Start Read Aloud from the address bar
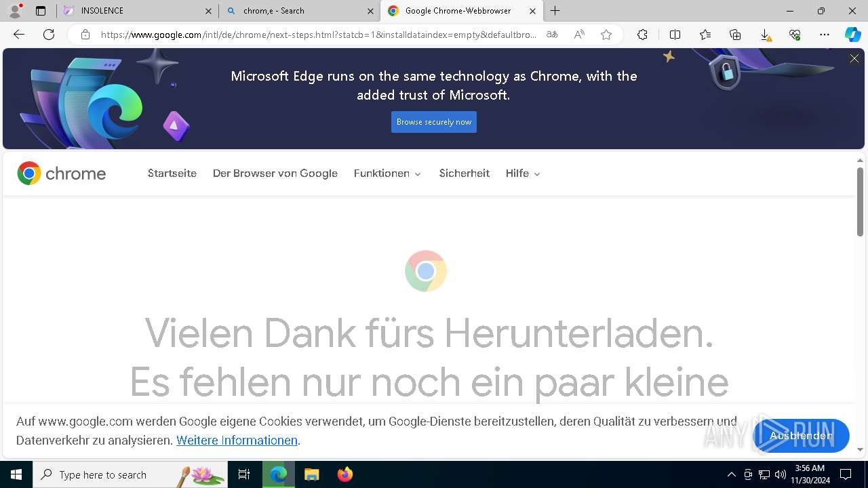 [x=579, y=35]
